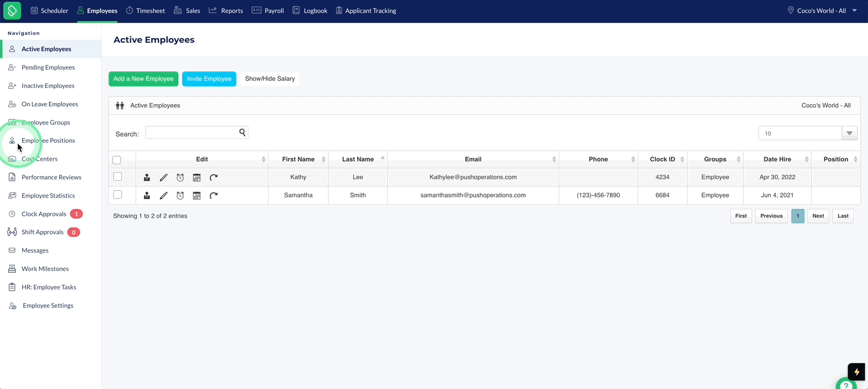Viewport: 868px width, 389px height.
Task: Go to On Leave Employees
Action: pyautogui.click(x=49, y=104)
